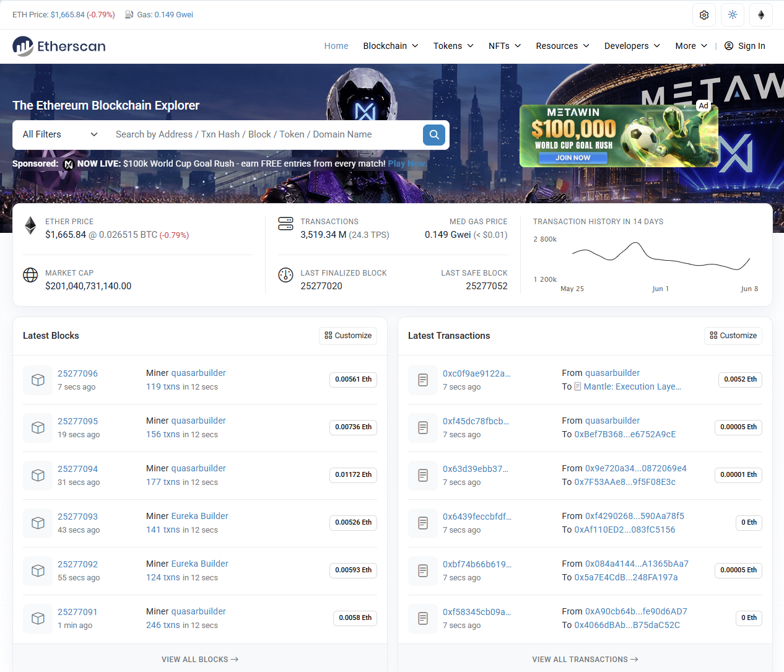784x672 pixels.
Task: Click the blue search magnifier button
Action: click(x=434, y=134)
